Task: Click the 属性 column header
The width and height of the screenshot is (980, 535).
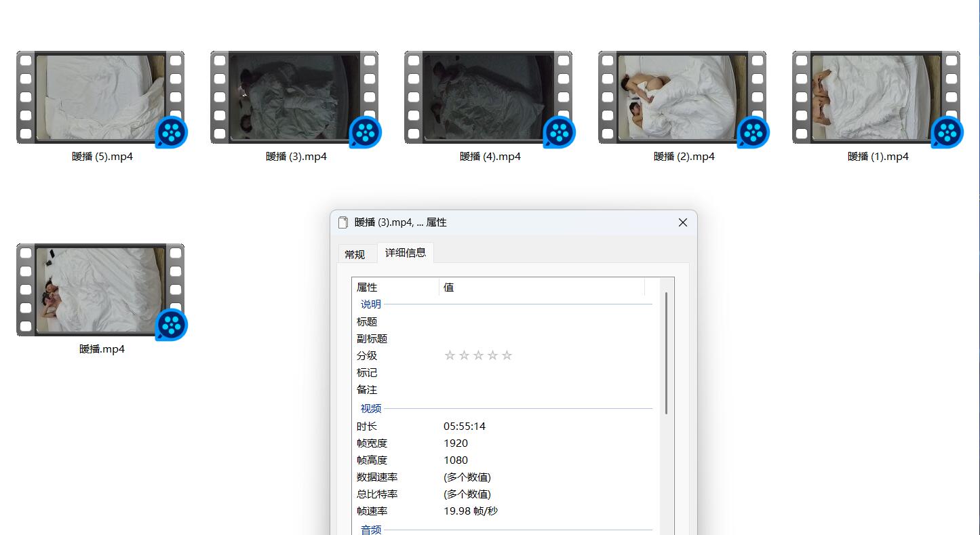Action: [395, 288]
